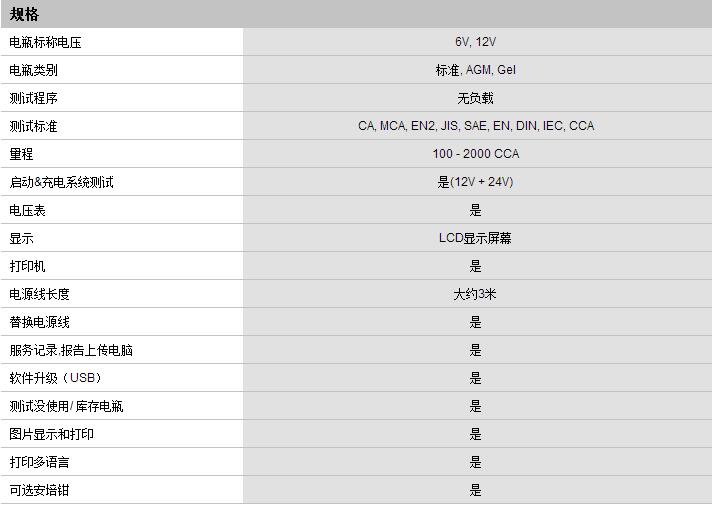The width and height of the screenshot is (712, 506).
Task: Click the 测试标准 row label
Action: [x=33, y=126]
